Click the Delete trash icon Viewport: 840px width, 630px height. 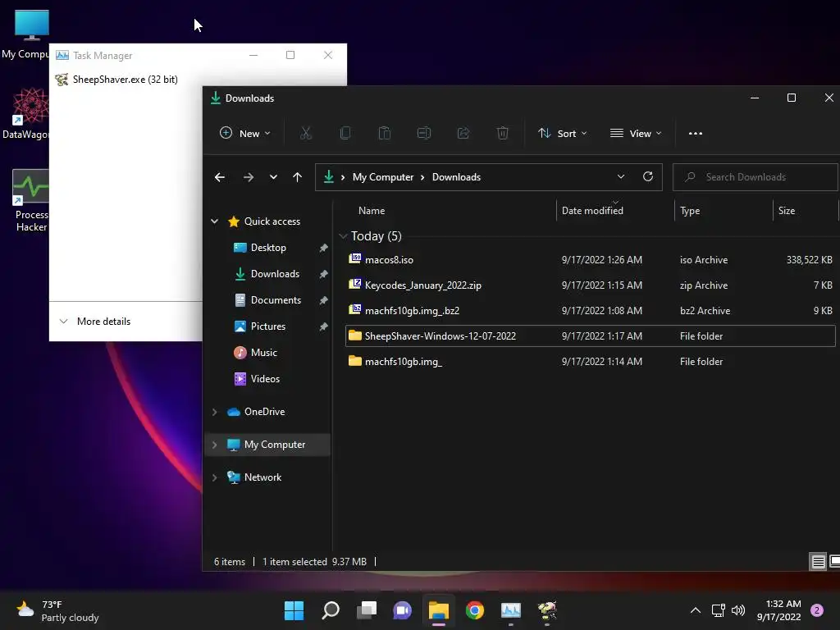tap(503, 133)
